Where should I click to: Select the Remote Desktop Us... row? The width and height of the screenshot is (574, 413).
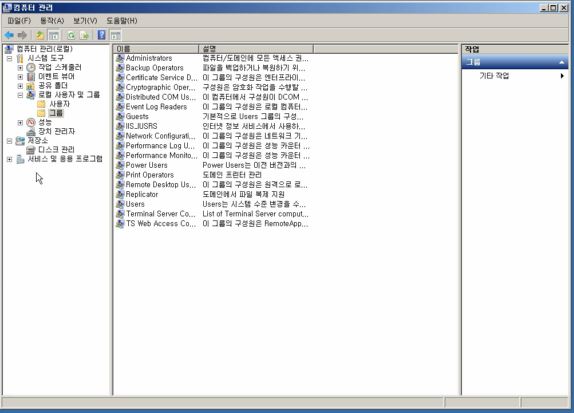(212, 185)
